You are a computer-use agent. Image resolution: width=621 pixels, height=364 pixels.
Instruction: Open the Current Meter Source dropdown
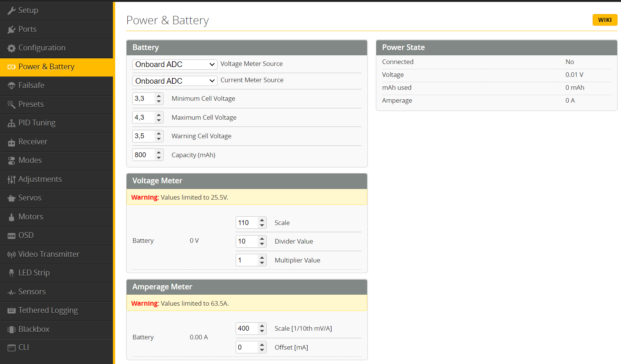point(174,81)
